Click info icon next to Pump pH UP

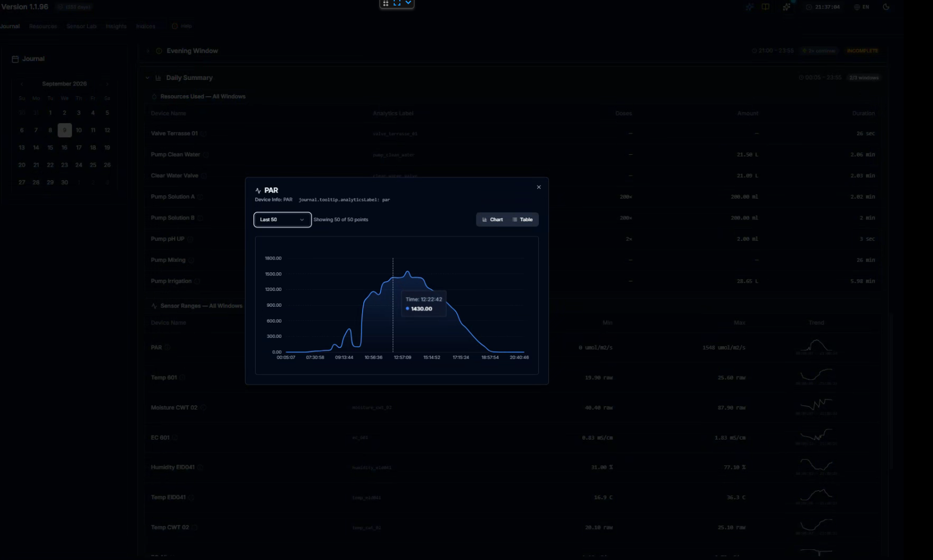(x=190, y=239)
